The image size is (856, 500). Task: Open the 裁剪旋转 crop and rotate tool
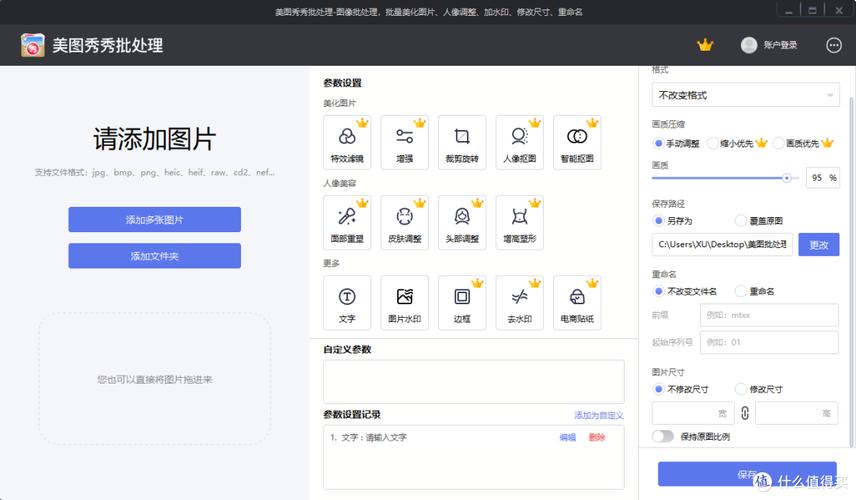pyautogui.click(x=462, y=142)
